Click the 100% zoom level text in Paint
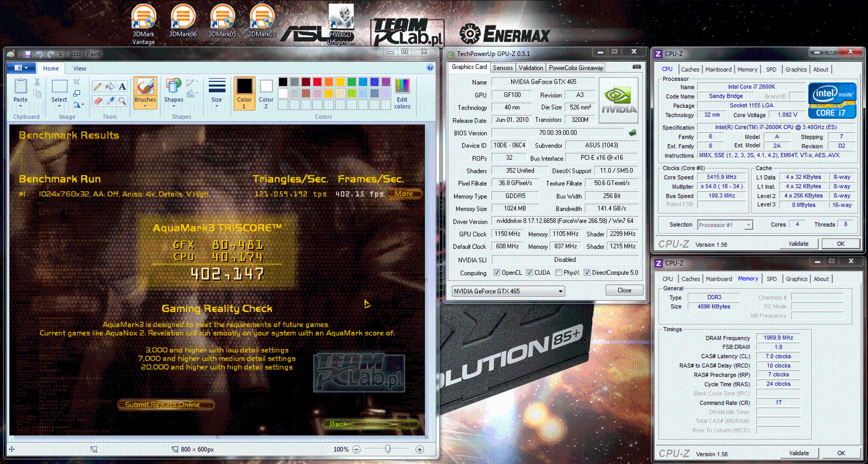The image size is (868, 464). [x=341, y=449]
